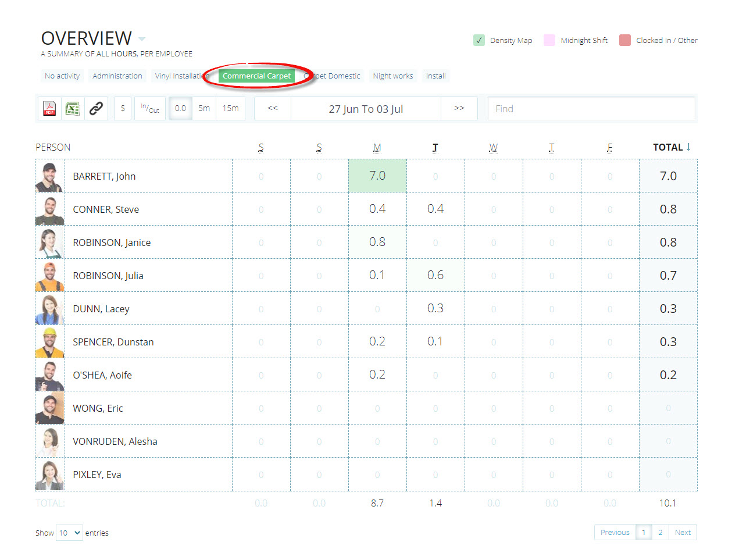Export report as PDF icon
The width and height of the screenshot is (732, 560).
coord(49,109)
